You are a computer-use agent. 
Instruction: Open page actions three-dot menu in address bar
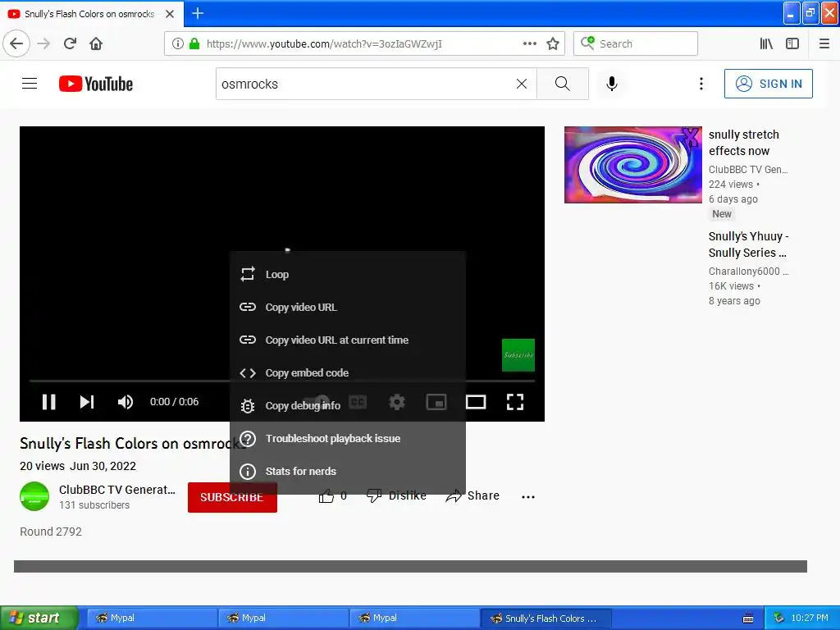(529, 44)
